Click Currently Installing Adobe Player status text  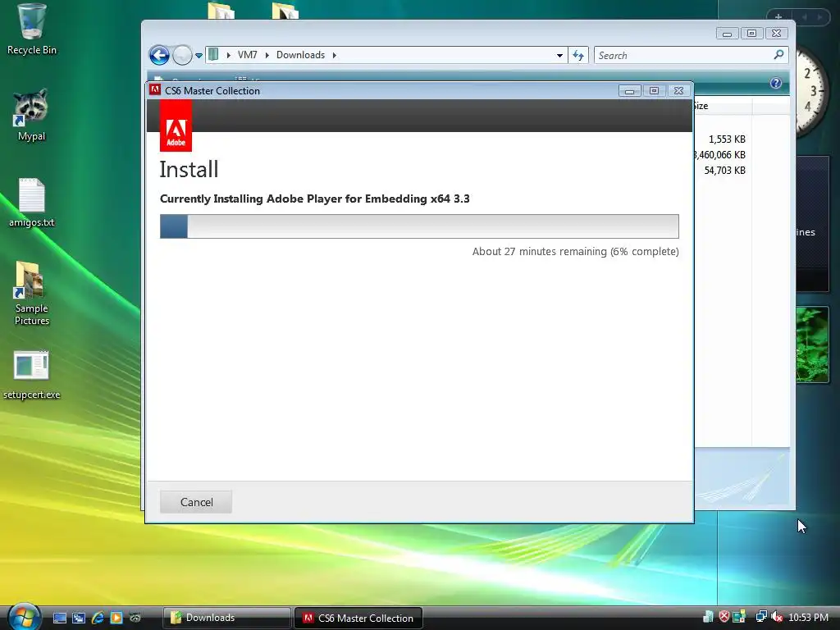click(x=314, y=199)
